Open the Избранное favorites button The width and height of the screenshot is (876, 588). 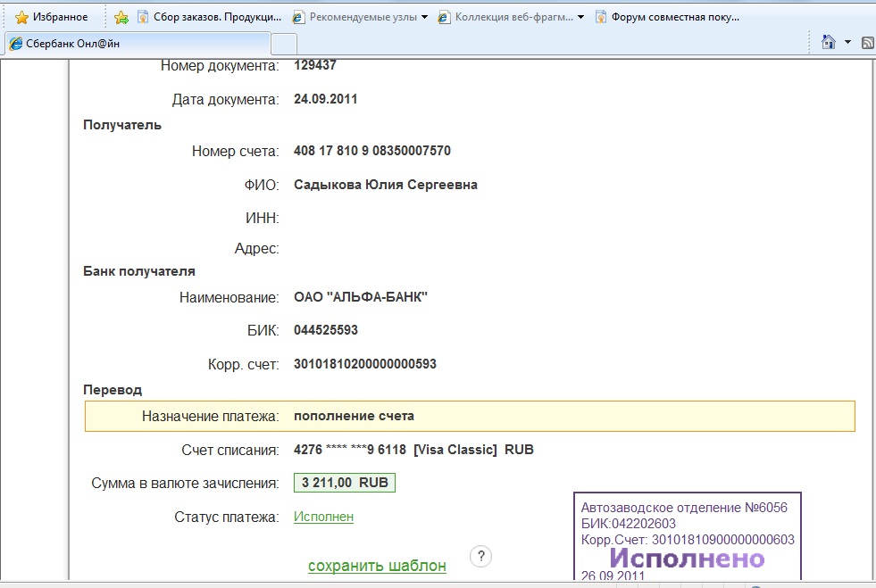pos(51,17)
